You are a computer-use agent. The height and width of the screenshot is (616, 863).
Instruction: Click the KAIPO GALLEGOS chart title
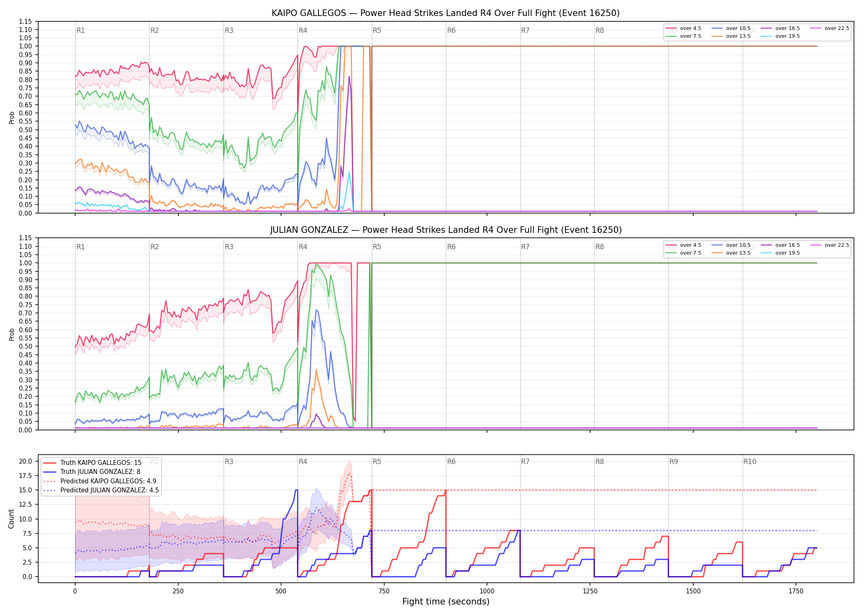coord(446,13)
